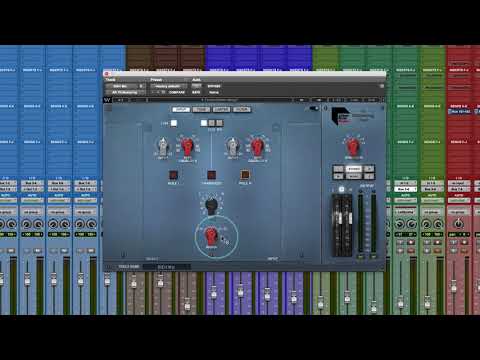
Task: Click the red output knob in right panel
Action: tap(353, 146)
